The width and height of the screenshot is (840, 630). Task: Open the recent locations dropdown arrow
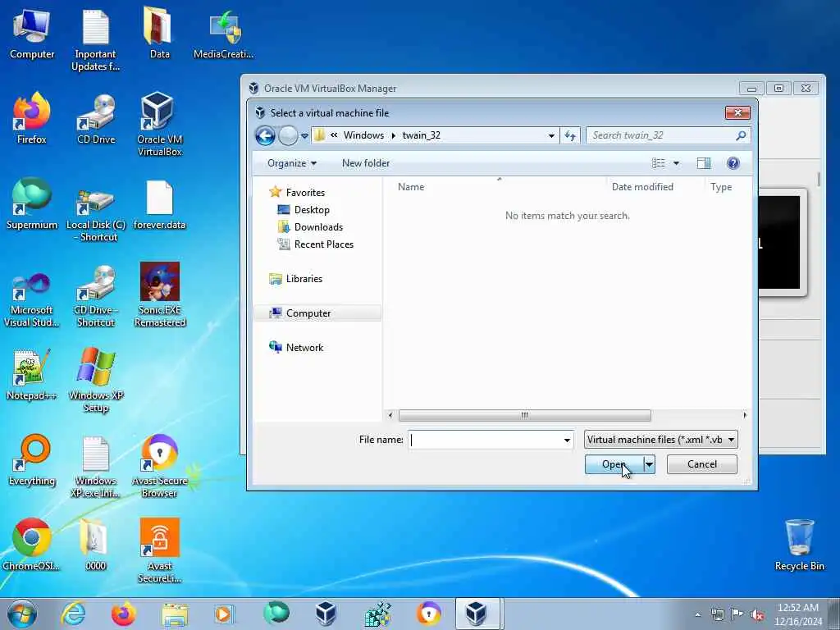(x=304, y=136)
